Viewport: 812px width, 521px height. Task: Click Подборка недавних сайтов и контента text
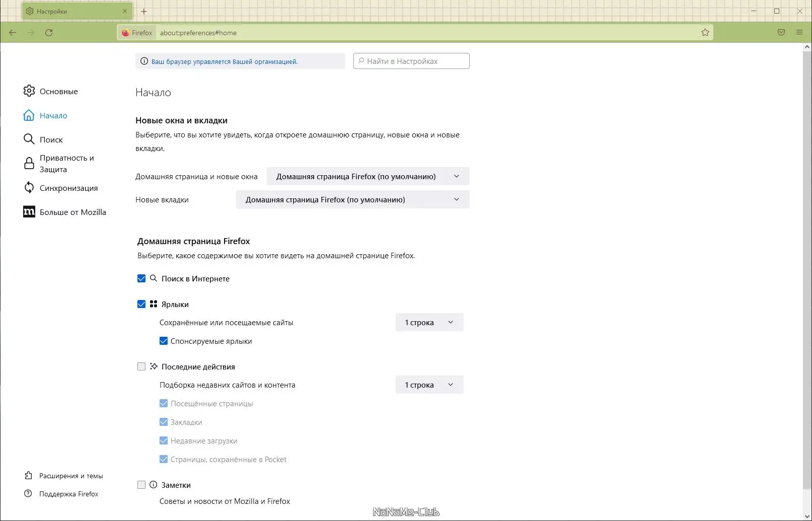coord(228,385)
